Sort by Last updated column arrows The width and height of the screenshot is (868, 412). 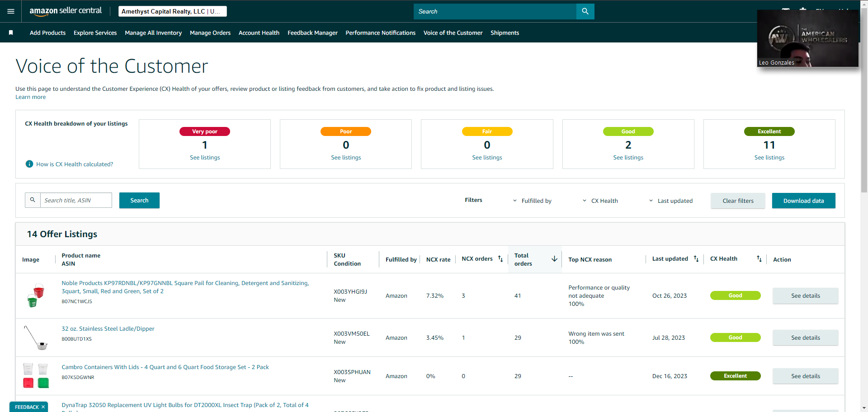[696, 259]
